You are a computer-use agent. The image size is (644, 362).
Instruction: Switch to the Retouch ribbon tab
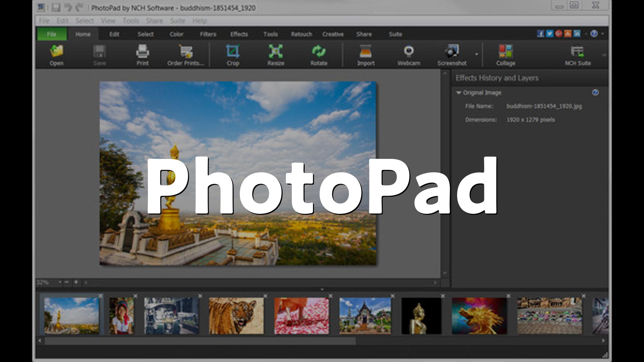pos(302,34)
